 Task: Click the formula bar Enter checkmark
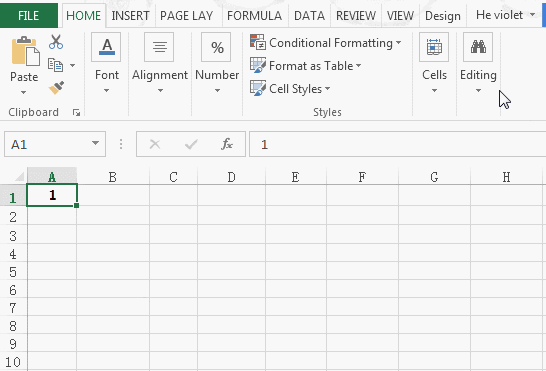(x=191, y=144)
